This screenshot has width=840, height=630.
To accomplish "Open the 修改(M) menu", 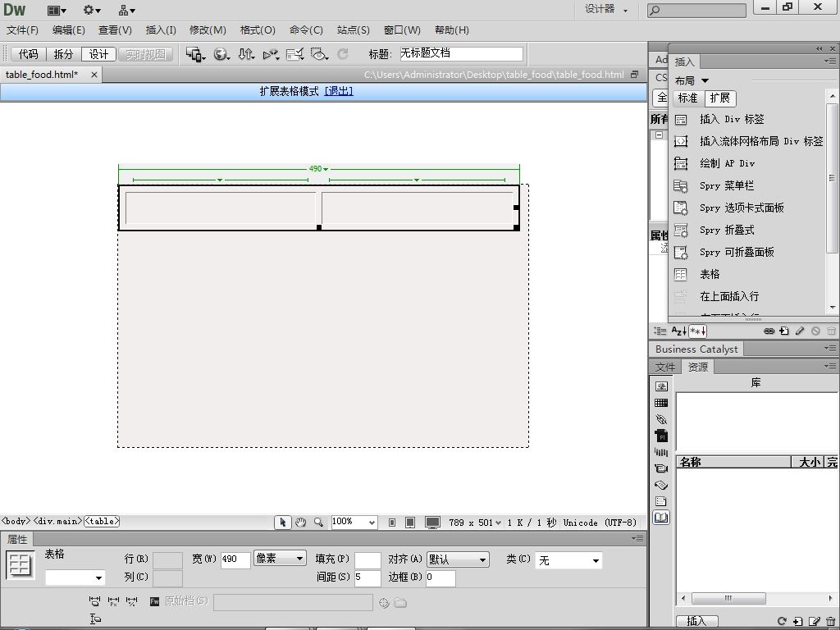I will click(x=208, y=30).
